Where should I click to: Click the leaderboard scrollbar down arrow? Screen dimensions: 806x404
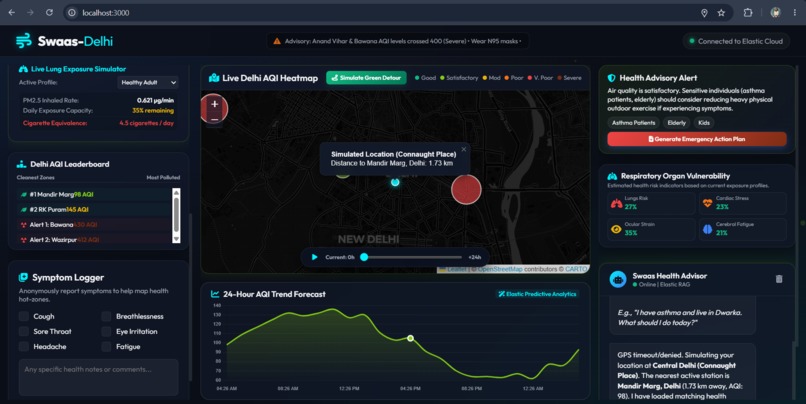coord(176,239)
